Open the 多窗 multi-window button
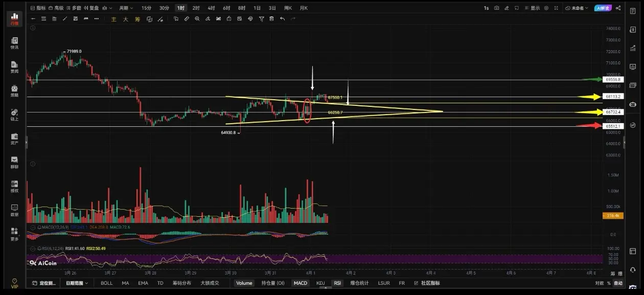 [x=73, y=8]
